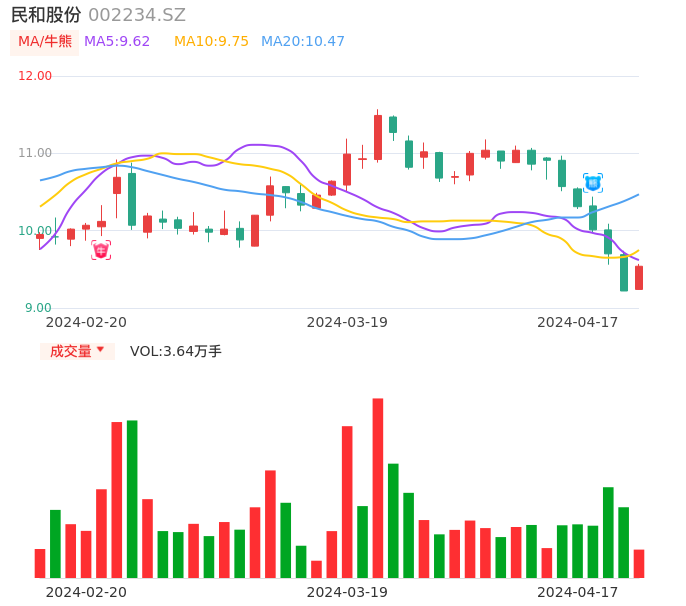686x606 pixels.
Task: Open the MA/牛熊 indicator selector
Action: (x=45, y=42)
